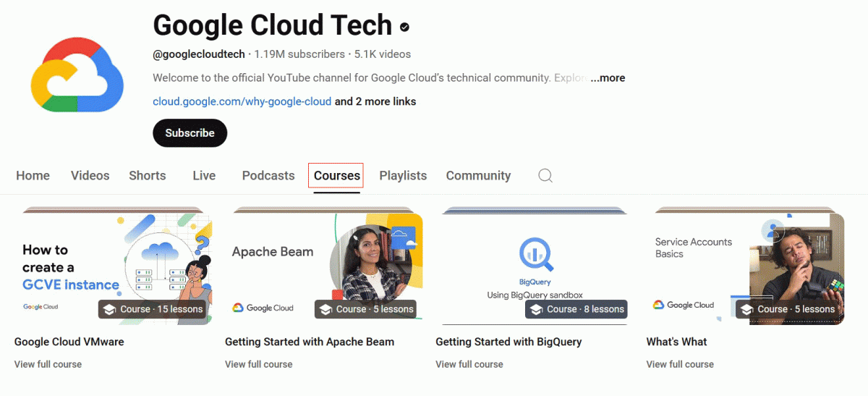Click the 'Course · 8 lessons' badge
Screen dimensions: 868x396
click(577, 309)
